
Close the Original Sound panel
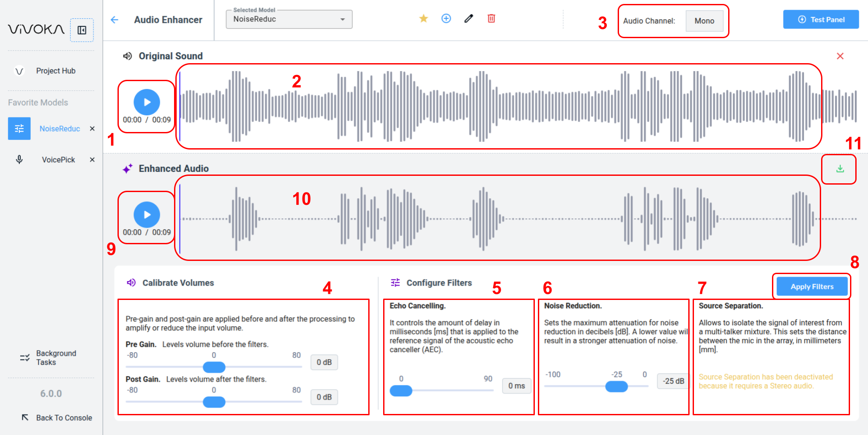840,56
